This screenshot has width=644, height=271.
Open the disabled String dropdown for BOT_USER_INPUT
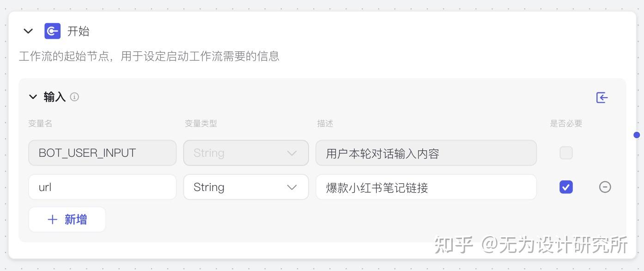(246, 153)
